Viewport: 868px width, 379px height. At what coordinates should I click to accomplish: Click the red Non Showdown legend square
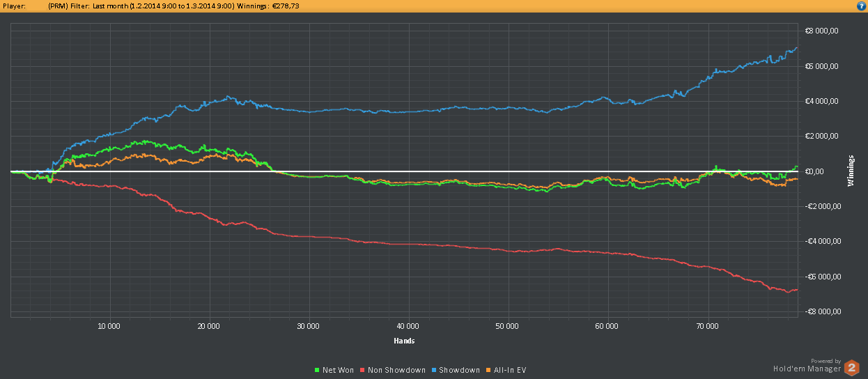(362, 370)
